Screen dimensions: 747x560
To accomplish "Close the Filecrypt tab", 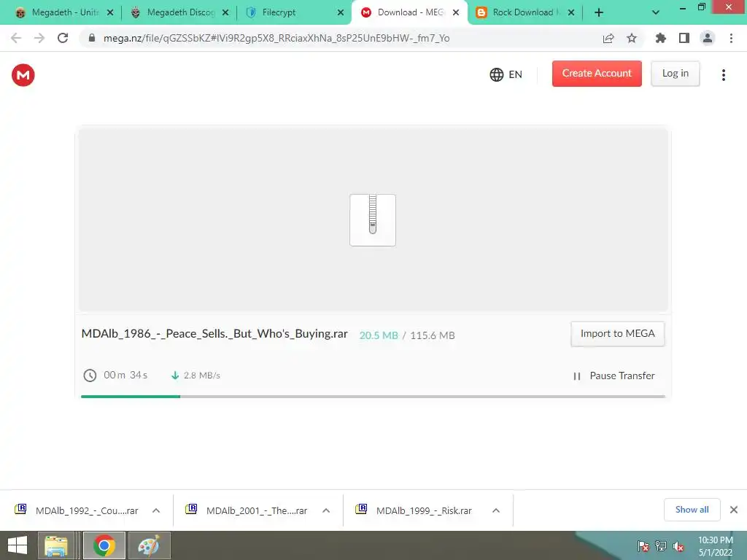I will 340,12.
